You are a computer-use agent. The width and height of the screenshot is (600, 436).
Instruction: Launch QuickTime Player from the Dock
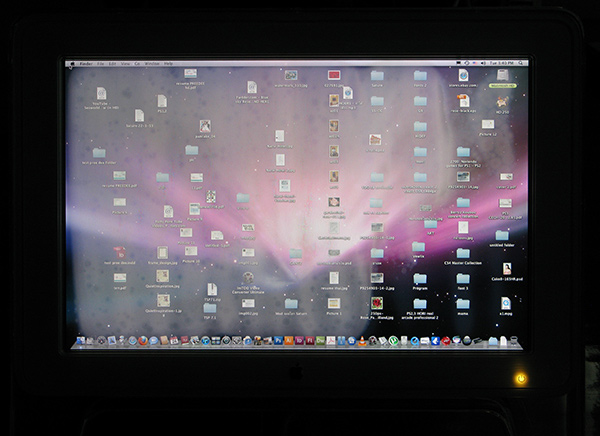pyautogui.click(x=415, y=340)
